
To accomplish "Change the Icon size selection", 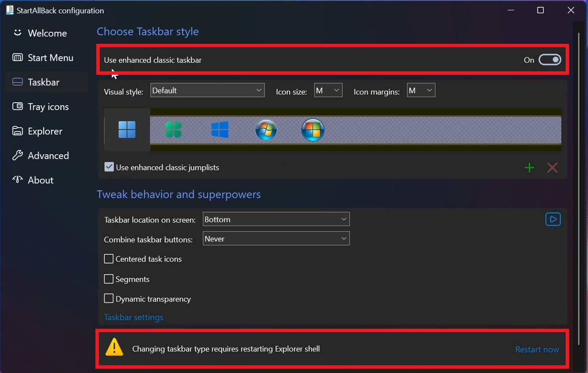I will (328, 90).
